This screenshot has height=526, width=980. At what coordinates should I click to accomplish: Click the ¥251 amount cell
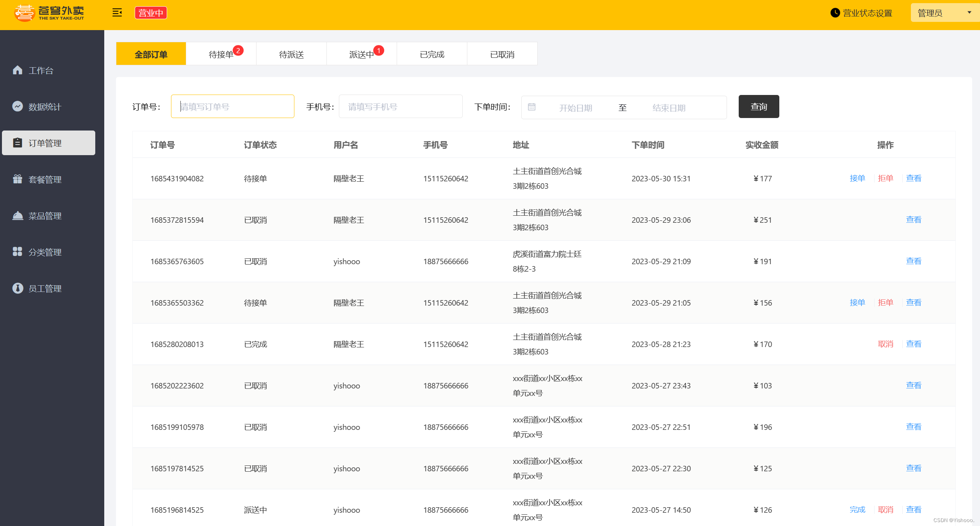point(763,220)
